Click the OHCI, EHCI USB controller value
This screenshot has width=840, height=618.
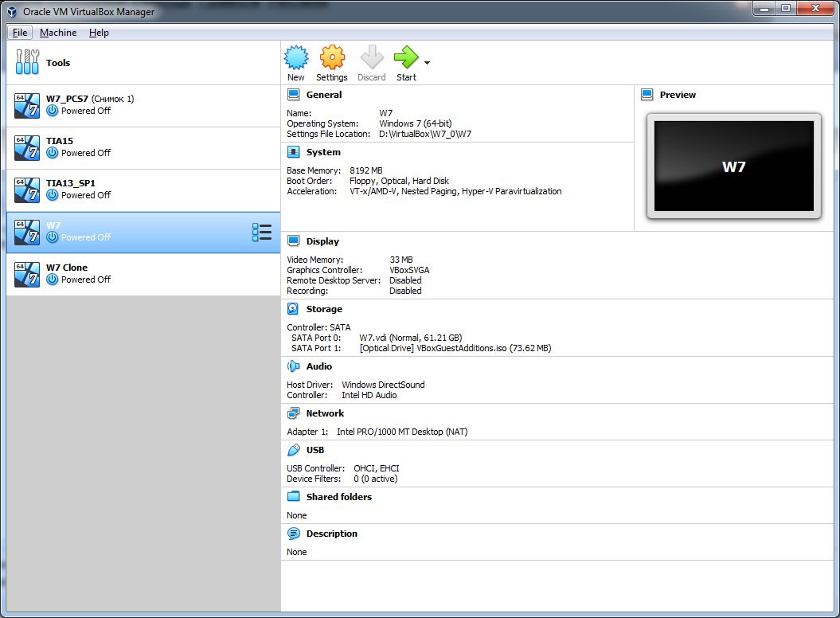pos(377,468)
